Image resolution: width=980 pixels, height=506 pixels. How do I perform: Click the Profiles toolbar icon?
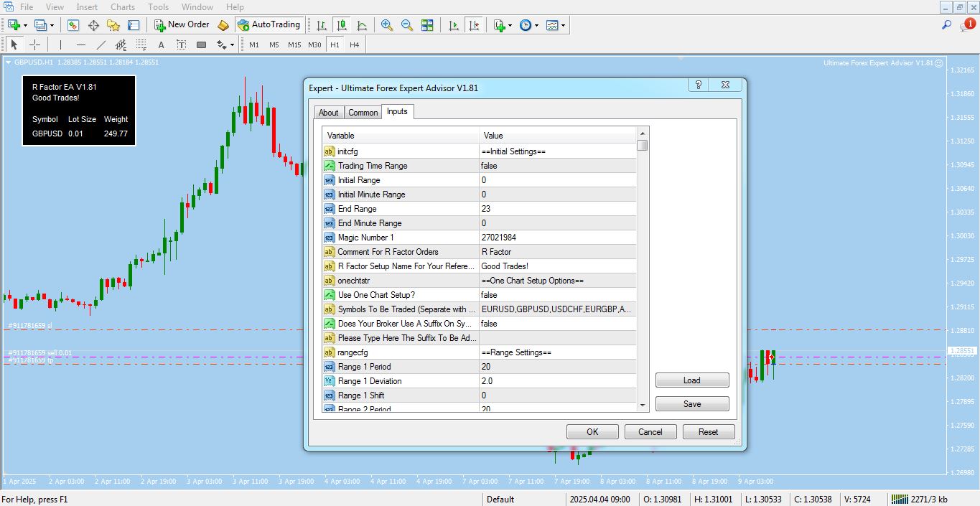pos(40,24)
